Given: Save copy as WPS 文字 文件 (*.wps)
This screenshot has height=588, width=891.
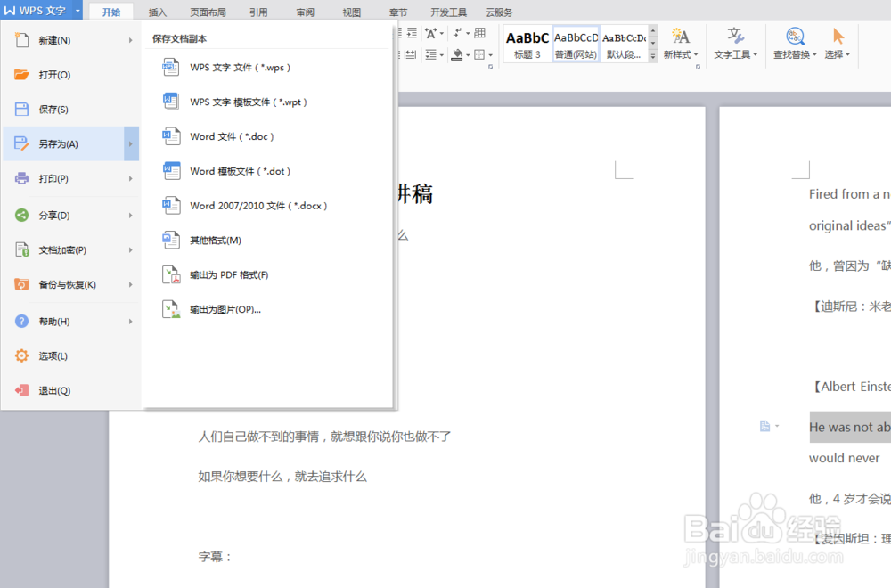Looking at the screenshot, I should [x=267, y=67].
